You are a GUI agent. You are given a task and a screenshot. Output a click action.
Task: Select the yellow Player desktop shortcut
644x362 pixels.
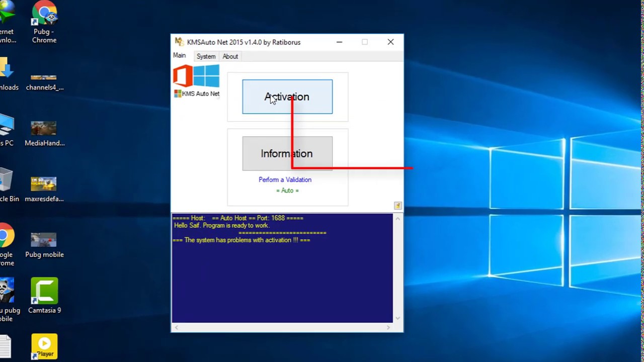pos(44,346)
